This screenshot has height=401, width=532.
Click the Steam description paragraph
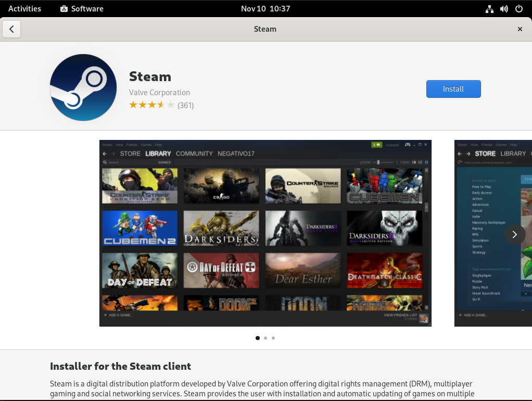[x=262, y=389]
